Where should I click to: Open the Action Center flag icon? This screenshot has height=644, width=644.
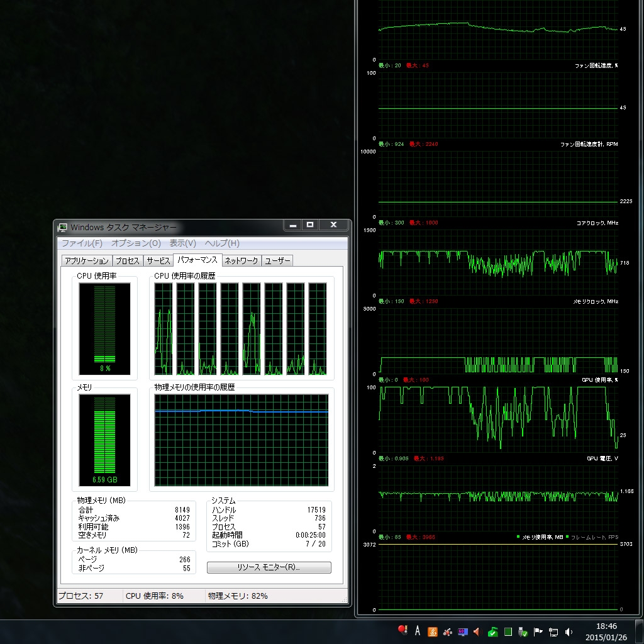click(538, 631)
